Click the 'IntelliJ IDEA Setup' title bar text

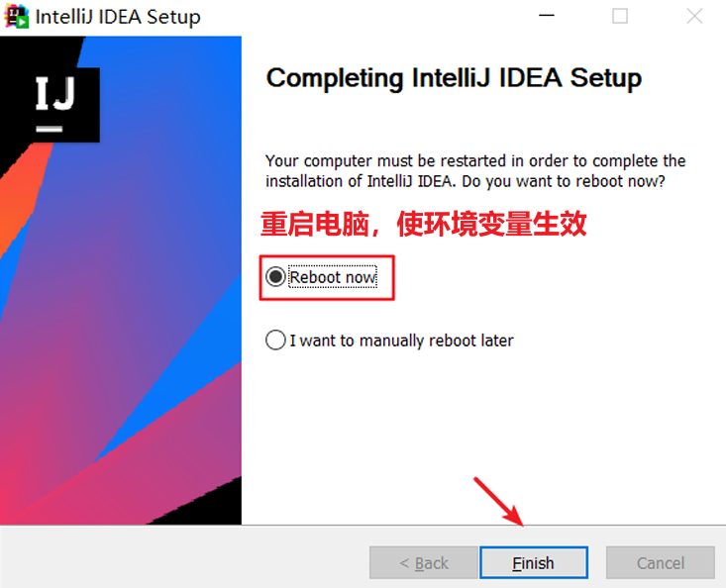point(118,17)
